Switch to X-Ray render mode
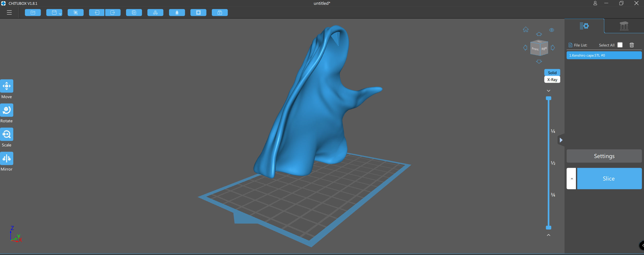 click(552, 79)
